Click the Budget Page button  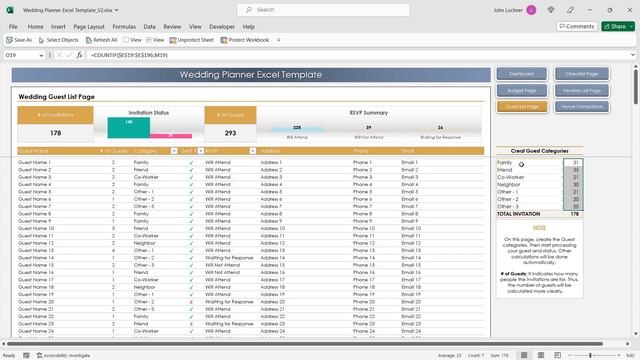pos(522,90)
